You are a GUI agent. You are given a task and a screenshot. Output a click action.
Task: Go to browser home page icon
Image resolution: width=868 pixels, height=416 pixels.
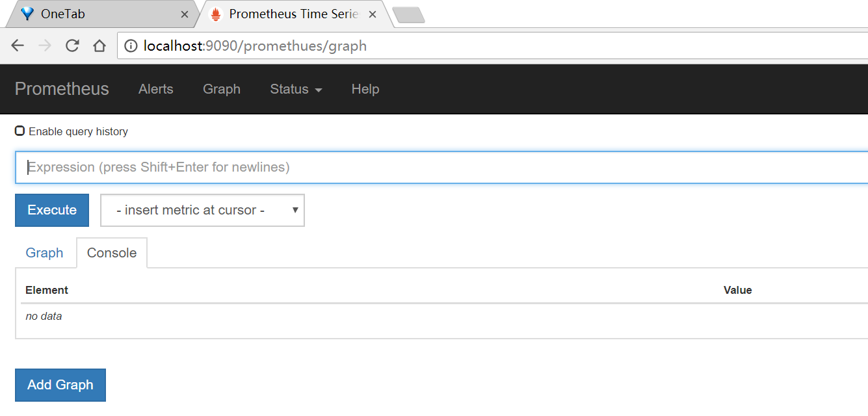click(99, 45)
